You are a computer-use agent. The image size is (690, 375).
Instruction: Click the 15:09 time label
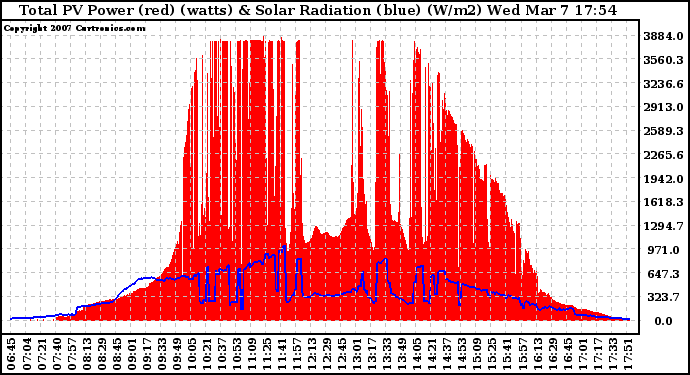tap(476, 354)
